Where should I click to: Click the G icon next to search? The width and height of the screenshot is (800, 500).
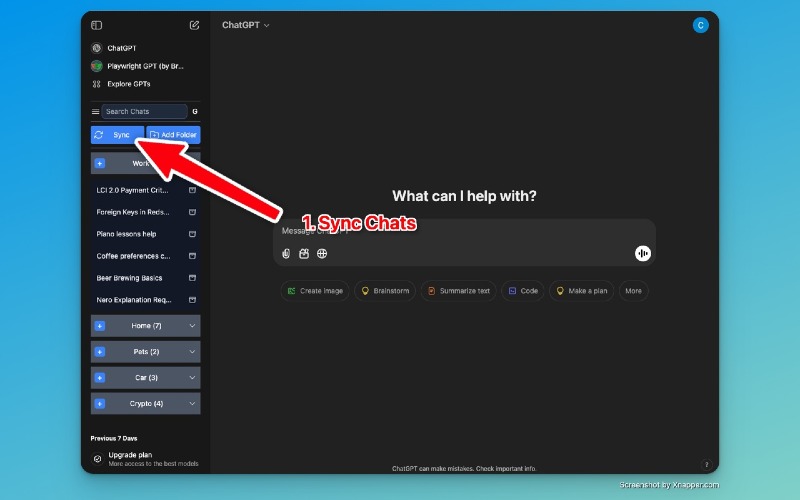click(195, 111)
